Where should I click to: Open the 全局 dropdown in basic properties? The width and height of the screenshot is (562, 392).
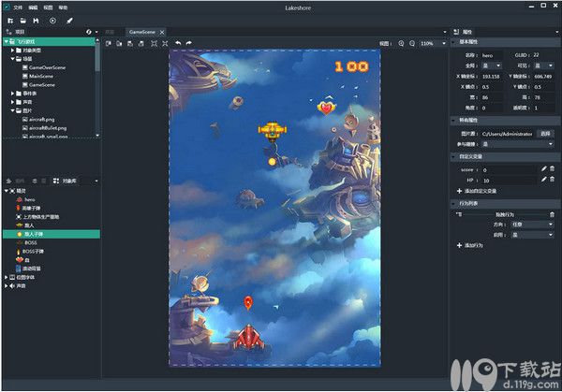click(x=492, y=65)
